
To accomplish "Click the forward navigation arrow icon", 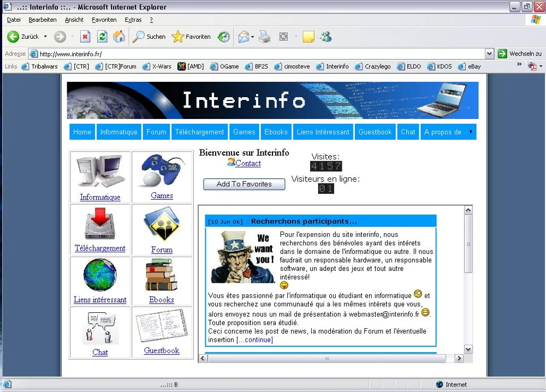I will 60,37.
